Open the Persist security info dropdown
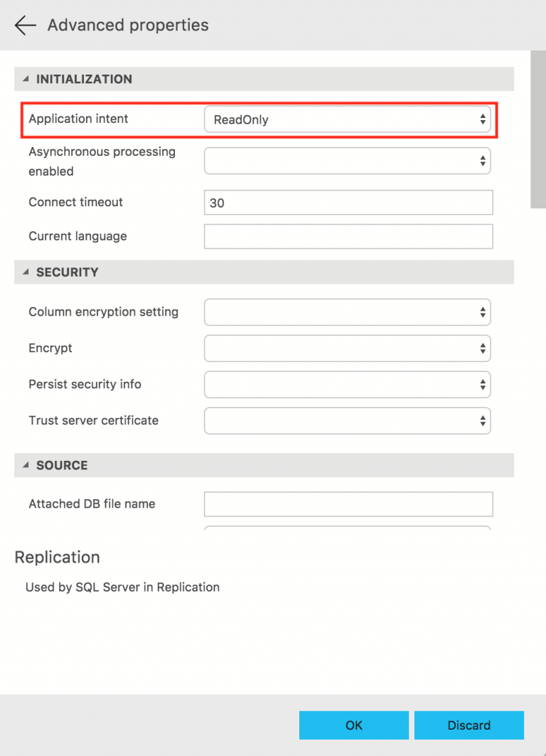546x756 pixels. pyautogui.click(x=348, y=384)
